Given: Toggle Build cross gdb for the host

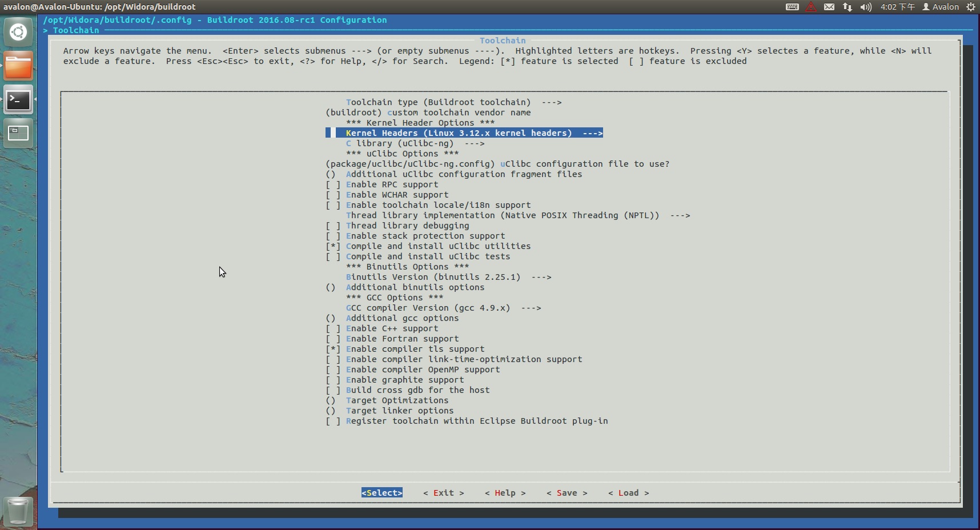Looking at the screenshot, I should (x=408, y=390).
